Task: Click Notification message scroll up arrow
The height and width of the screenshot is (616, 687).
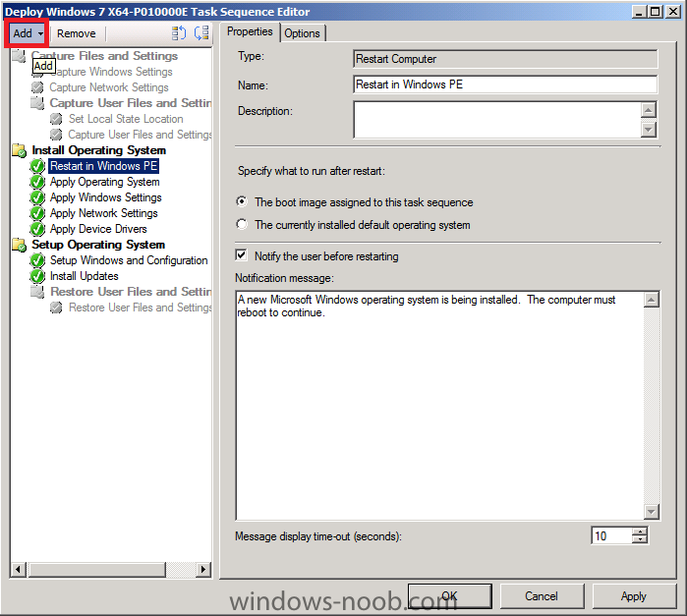Action: pyautogui.click(x=652, y=300)
